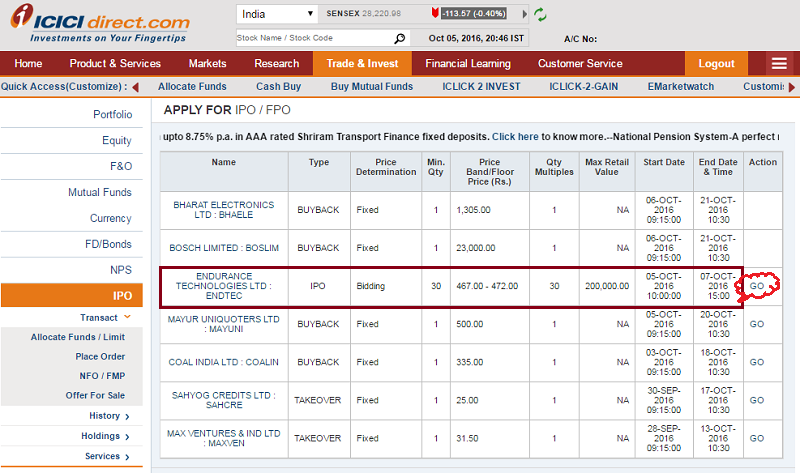Viewport: 800px width, 473px height.
Task: Open Customer Service menu
Action: tap(580, 63)
